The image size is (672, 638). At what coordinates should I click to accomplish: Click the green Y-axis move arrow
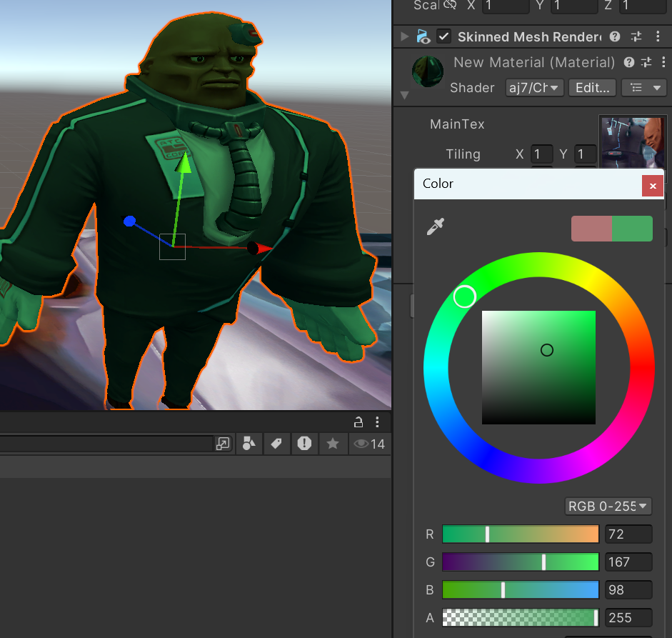(x=184, y=163)
